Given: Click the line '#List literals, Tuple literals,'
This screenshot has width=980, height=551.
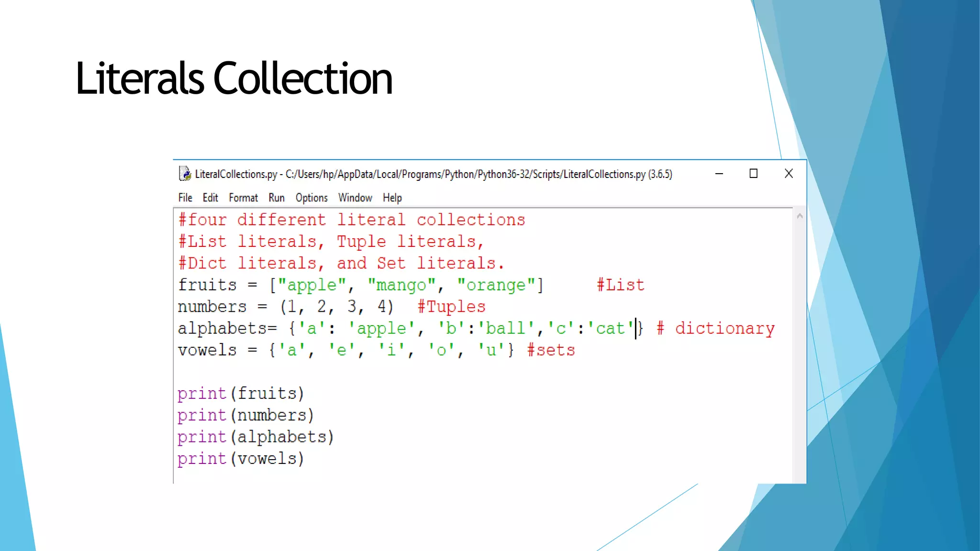Looking at the screenshot, I should coord(331,242).
